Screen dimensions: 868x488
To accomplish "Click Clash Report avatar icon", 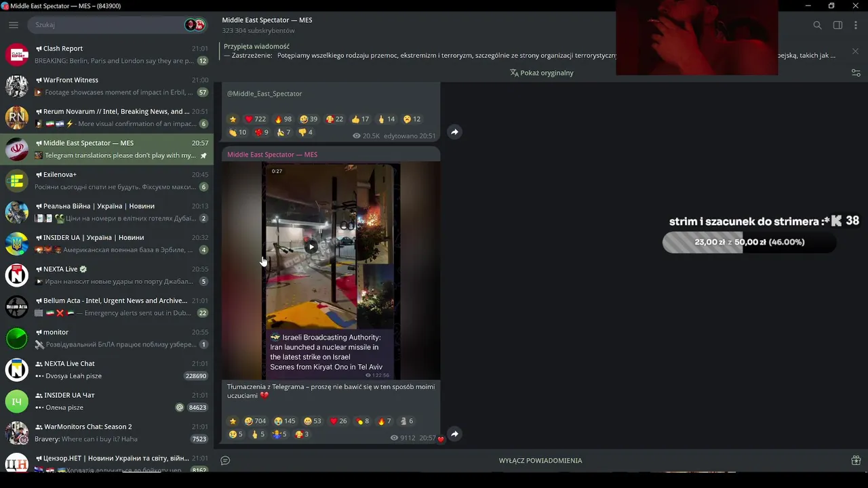I will coord(17,54).
